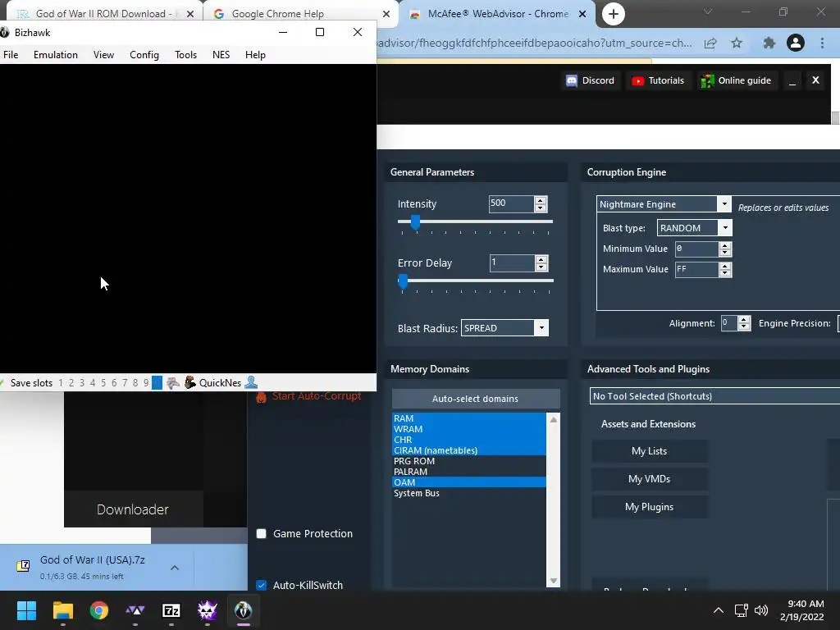The height and width of the screenshot is (630, 840).
Task: Click the QuickNes core icon in Bizhawk status bar
Action: [190, 382]
